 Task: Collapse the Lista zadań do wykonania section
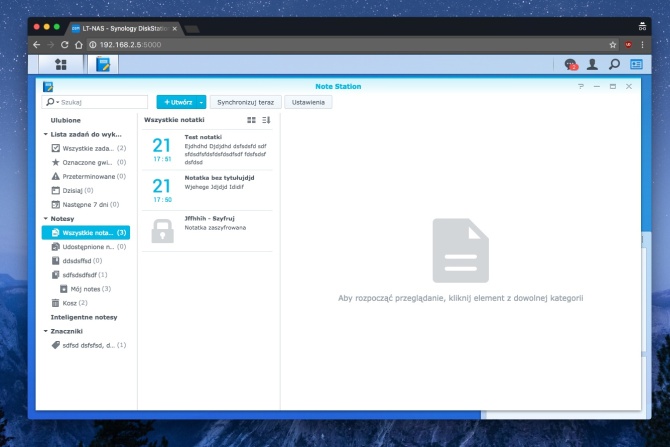[46, 133]
